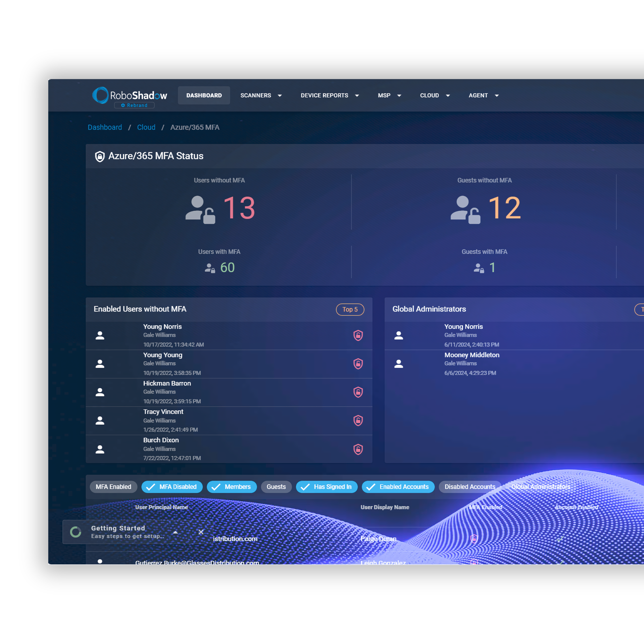Click the unlocked shield icon for Tracy Vincent
Viewport: 644px width, 644px height.
[358, 420]
